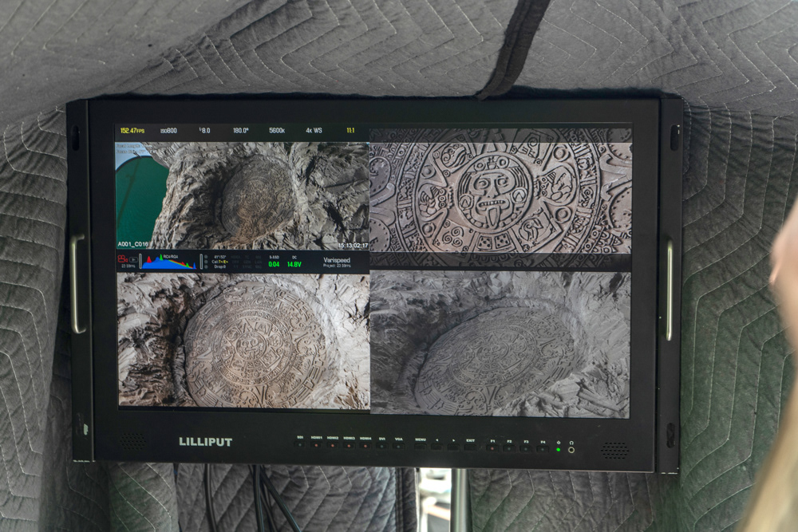Select the bottom-right grayscale disc feed

pos(500,345)
